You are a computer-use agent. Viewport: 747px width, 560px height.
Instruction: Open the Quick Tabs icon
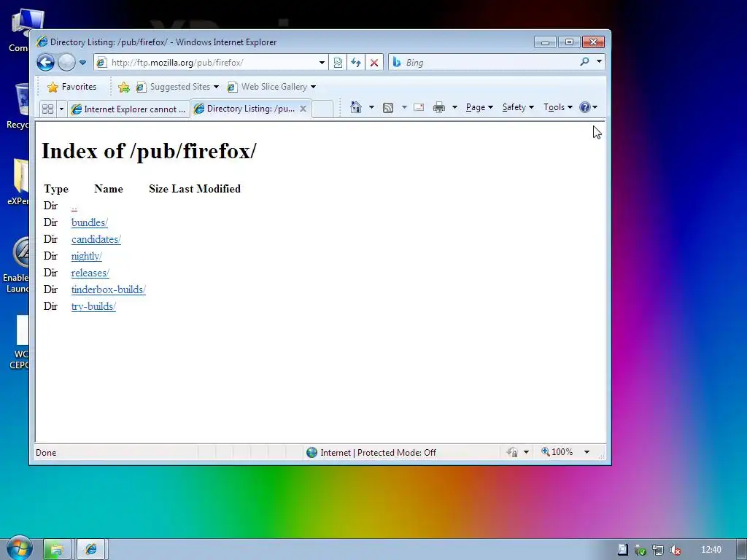tap(47, 109)
